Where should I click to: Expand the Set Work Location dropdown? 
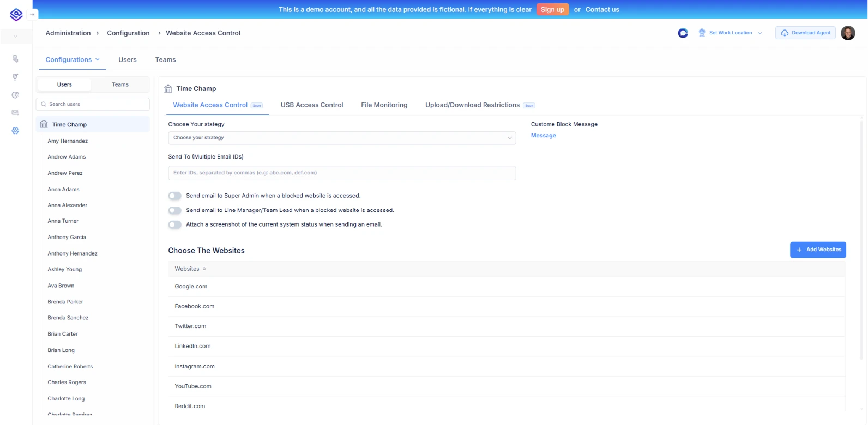pyautogui.click(x=760, y=33)
